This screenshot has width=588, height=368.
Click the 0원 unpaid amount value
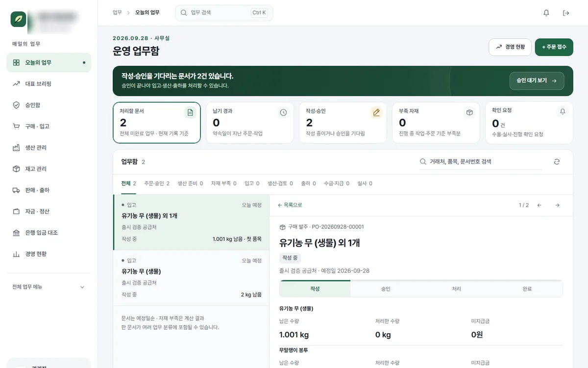478,335
